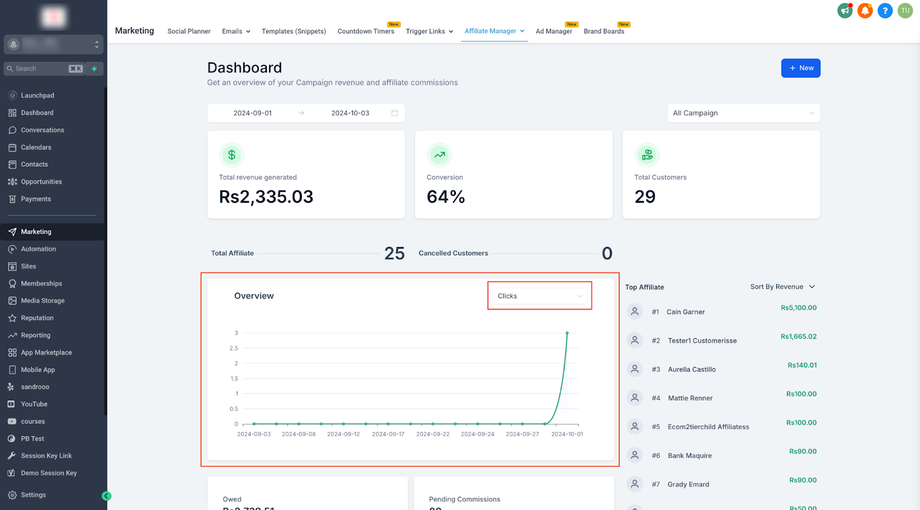Switch to the Social Planner tab
The height and width of the screenshot is (510, 920).
click(189, 31)
